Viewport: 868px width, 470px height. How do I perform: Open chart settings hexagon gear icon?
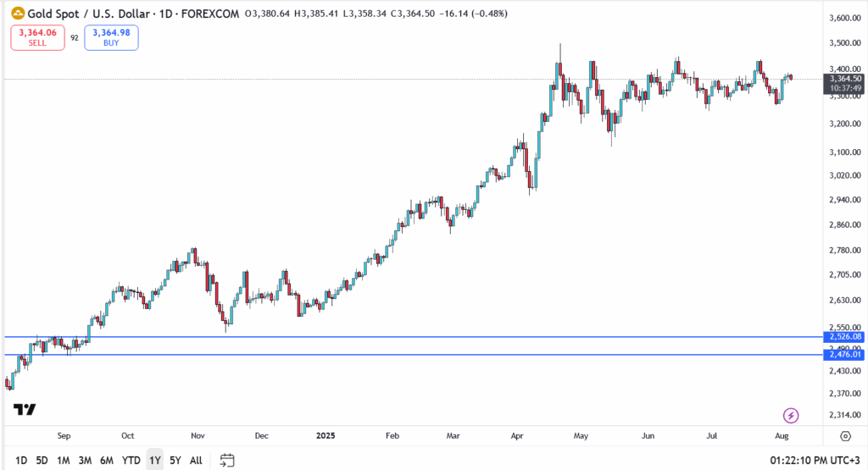pyautogui.click(x=845, y=436)
